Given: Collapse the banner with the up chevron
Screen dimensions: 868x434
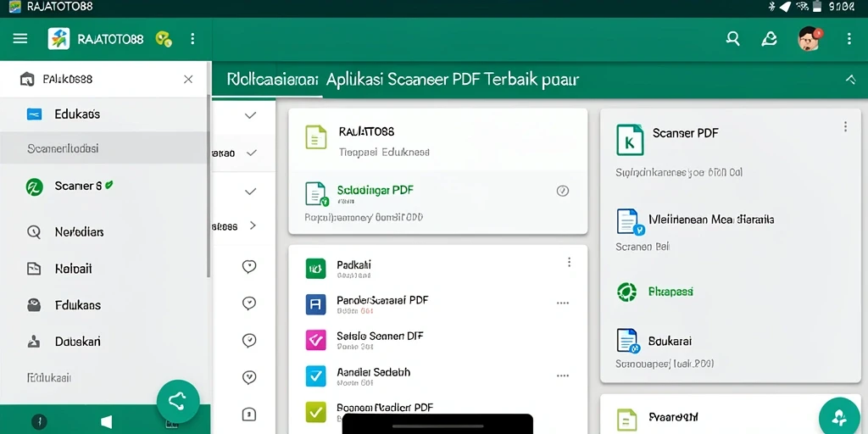Looking at the screenshot, I should click(x=851, y=80).
